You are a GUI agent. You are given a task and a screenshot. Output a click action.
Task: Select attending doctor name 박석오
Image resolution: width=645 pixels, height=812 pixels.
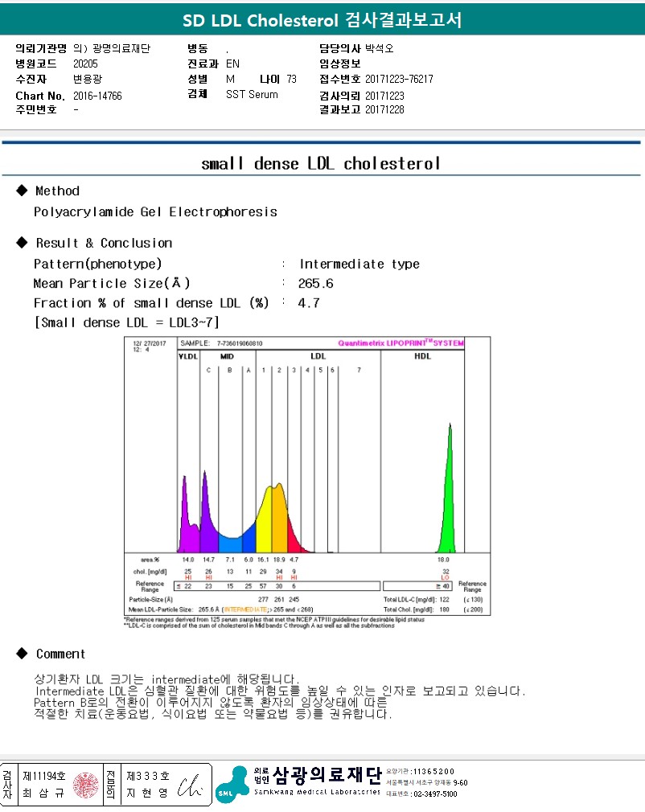380,48
